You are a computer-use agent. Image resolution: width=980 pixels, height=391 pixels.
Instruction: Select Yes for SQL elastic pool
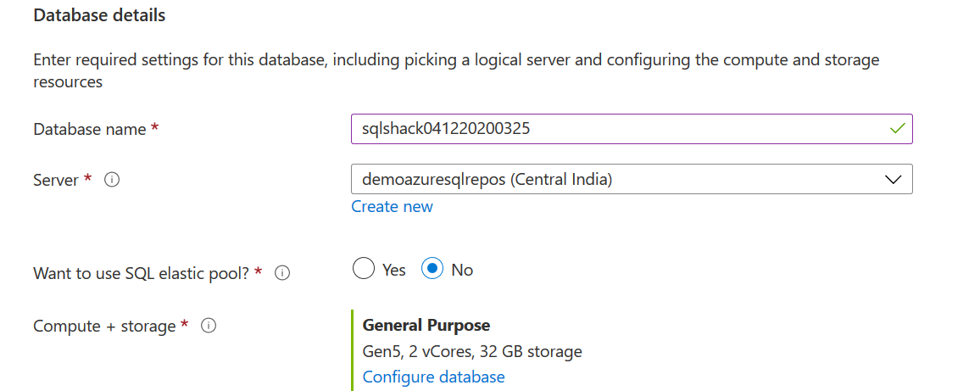pos(364,270)
